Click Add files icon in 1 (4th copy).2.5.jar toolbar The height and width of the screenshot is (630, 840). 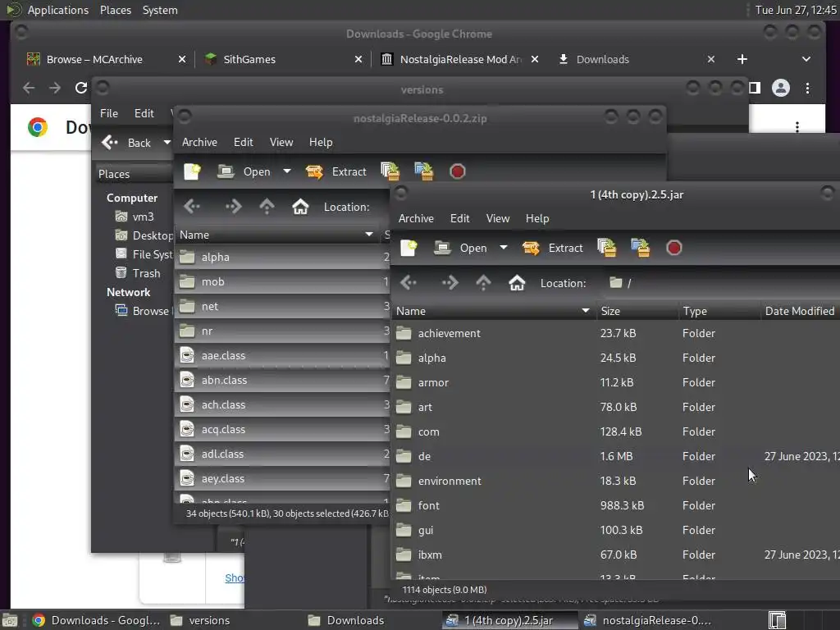point(606,248)
